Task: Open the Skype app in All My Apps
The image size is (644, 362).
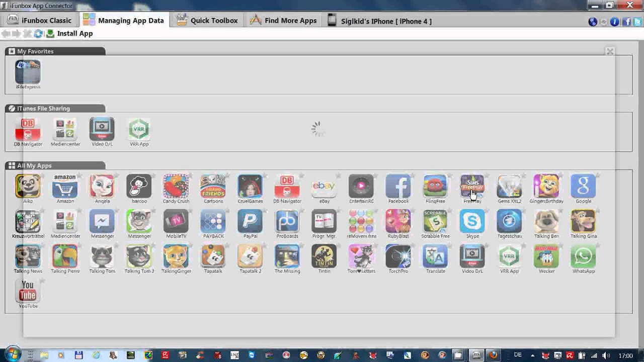Action: [472, 221]
